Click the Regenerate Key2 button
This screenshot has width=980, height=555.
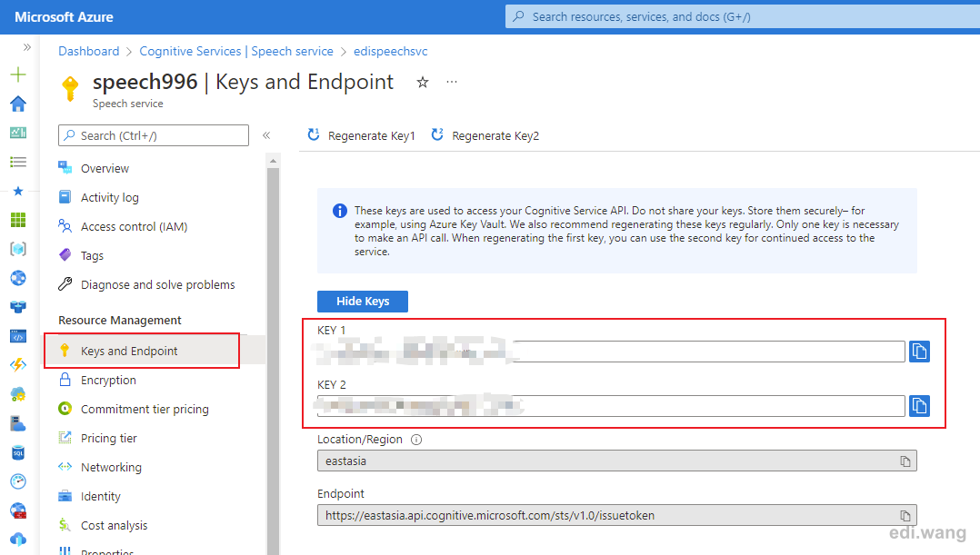[485, 135]
